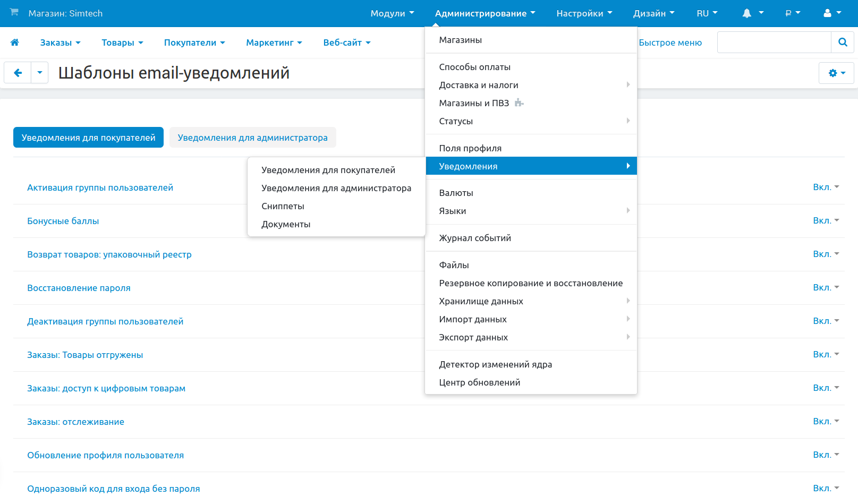Switch to Уведомления для администратора tab
This screenshot has height=504, width=858.
tap(252, 138)
